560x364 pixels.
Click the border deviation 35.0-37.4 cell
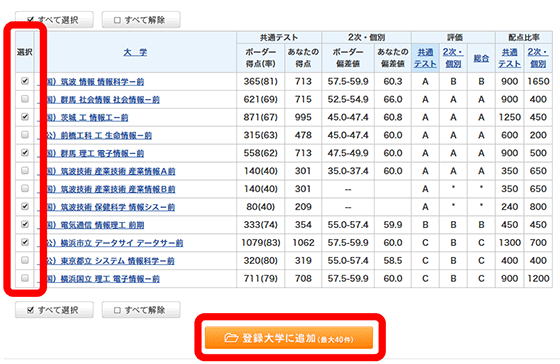[x=348, y=171]
